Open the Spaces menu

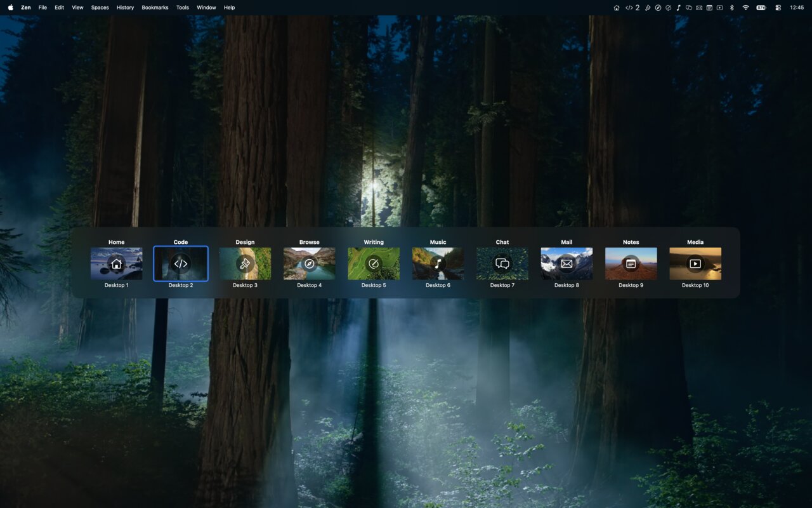click(x=100, y=8)
